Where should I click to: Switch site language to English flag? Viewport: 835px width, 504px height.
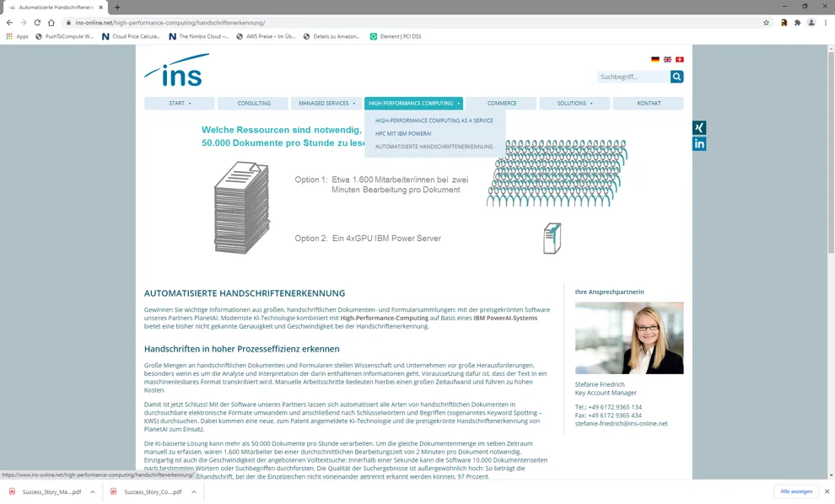pos(667,60)
